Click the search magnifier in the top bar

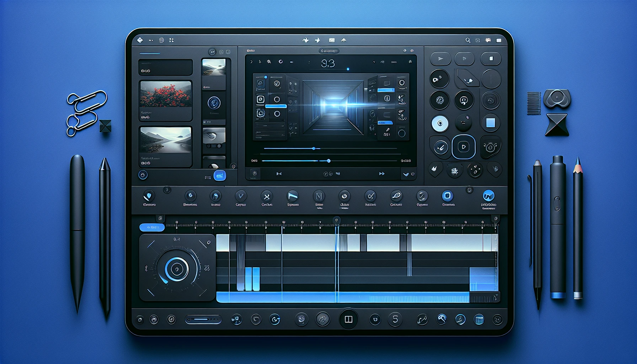tap(468, 41)
